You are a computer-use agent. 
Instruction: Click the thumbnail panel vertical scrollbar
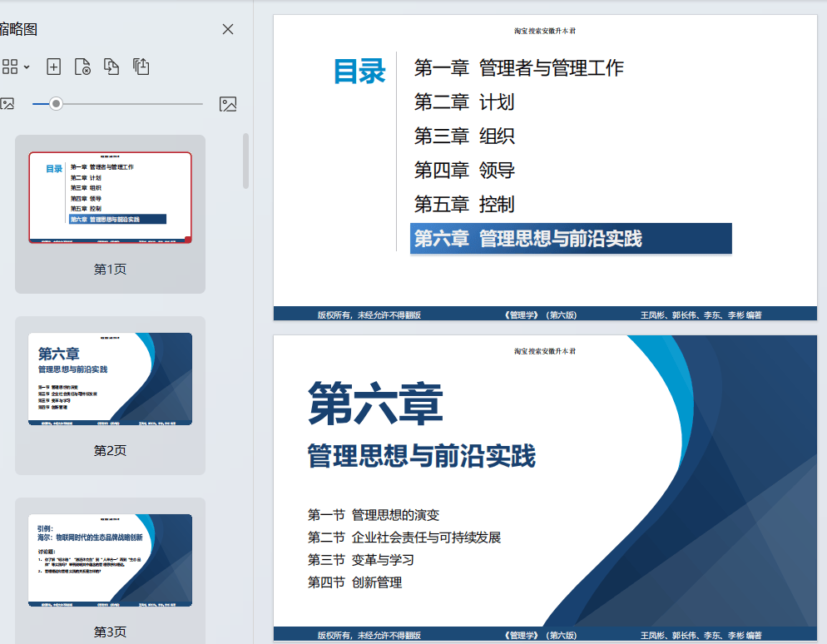pyautogui.click(x=245, y=161)
